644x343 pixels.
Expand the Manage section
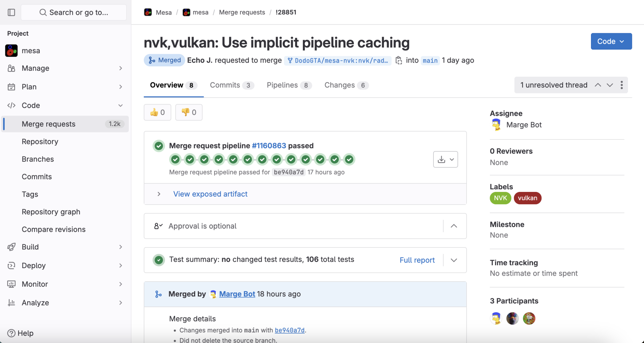(65, 68)
